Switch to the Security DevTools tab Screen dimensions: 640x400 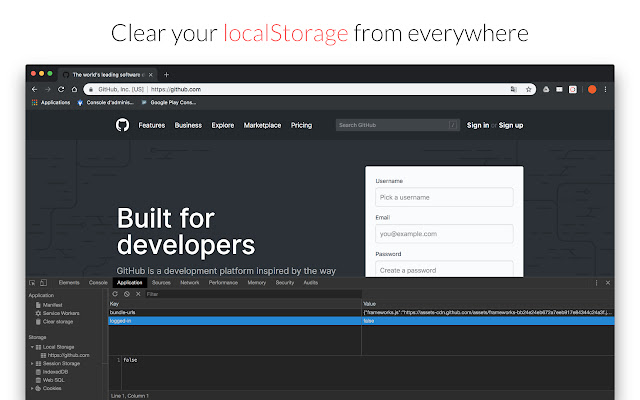pyautogui.click(x=285, y=282)
